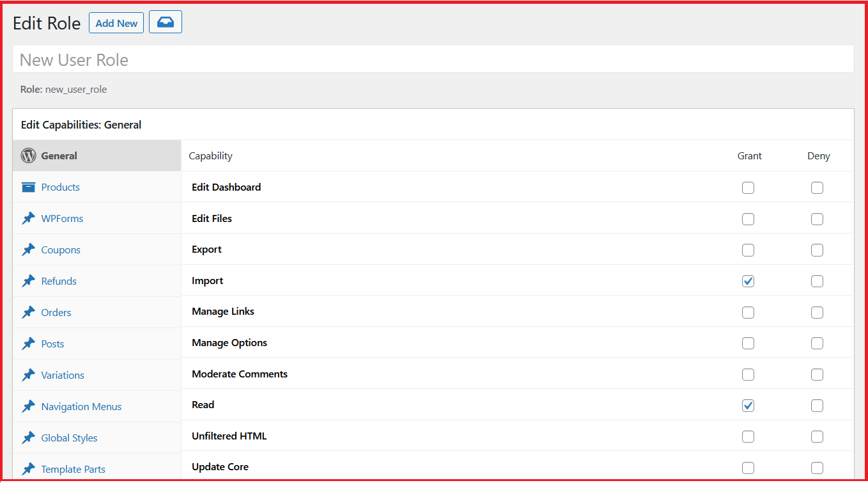
Task: Click the Grant column header
Action: tap(750, 156)
